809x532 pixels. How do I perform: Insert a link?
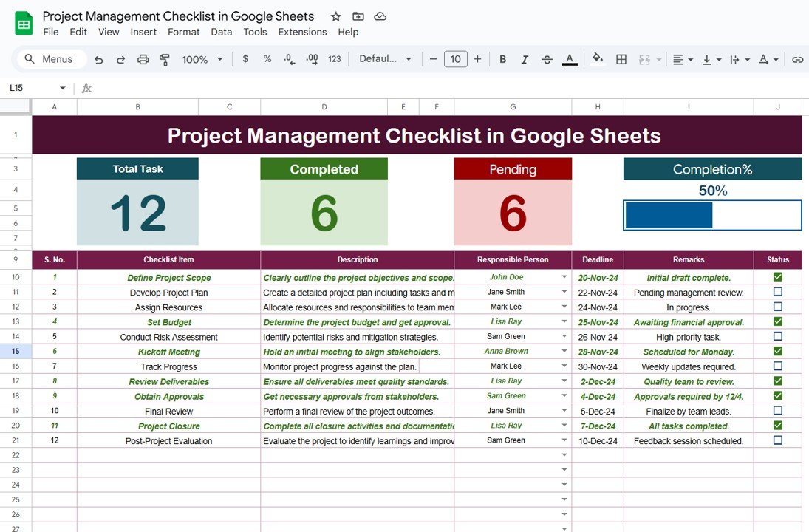[x=798, y=59]
